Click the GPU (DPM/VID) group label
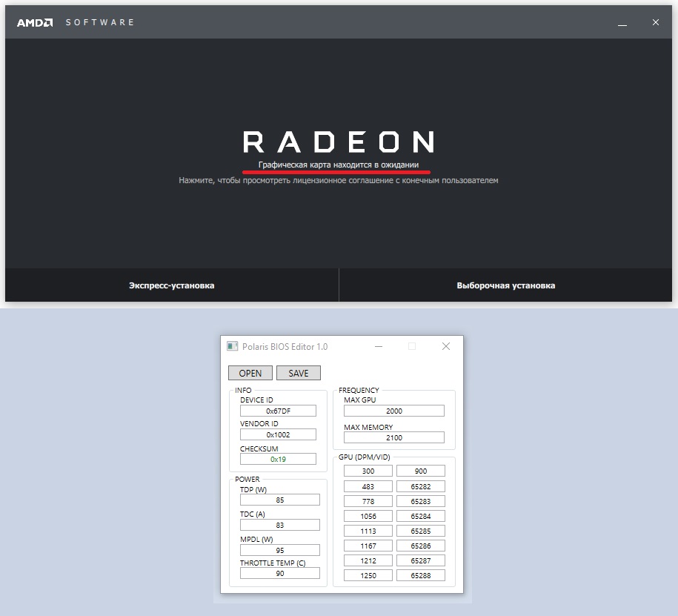678x616 pixels. point(364,457)
